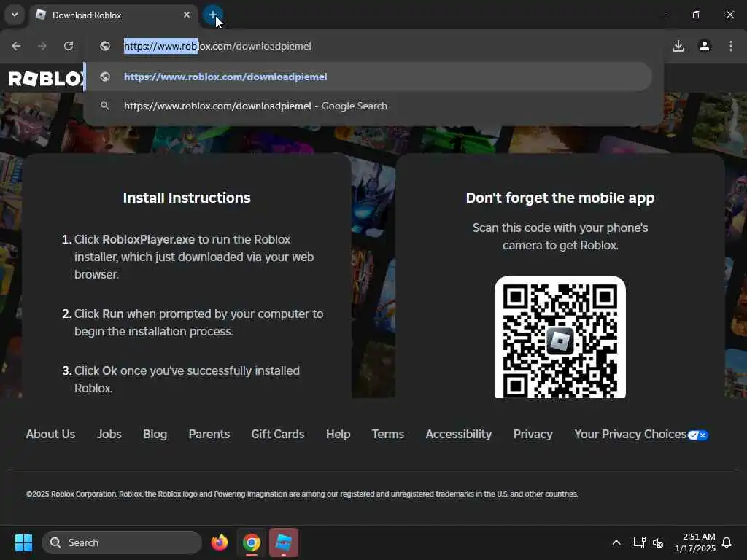
Task: Open a new tab with plus button
Action: (x=212, y=15)
